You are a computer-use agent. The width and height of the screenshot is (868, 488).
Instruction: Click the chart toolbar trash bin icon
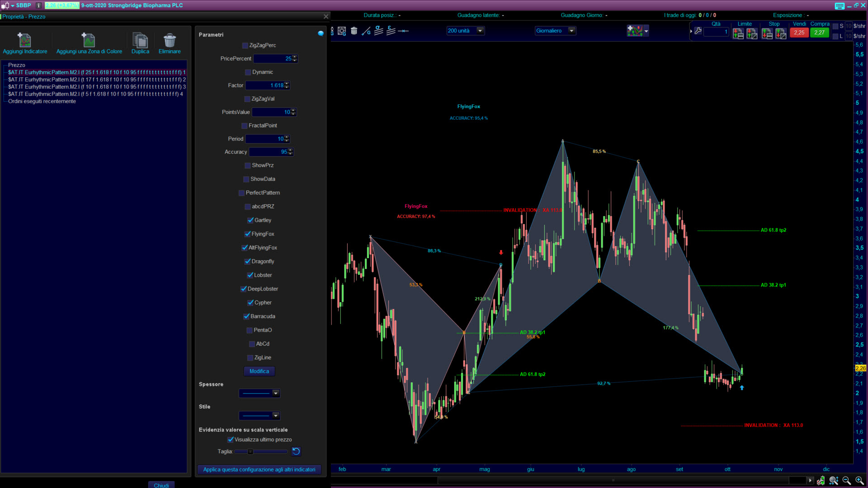click(x=354, y=31)
